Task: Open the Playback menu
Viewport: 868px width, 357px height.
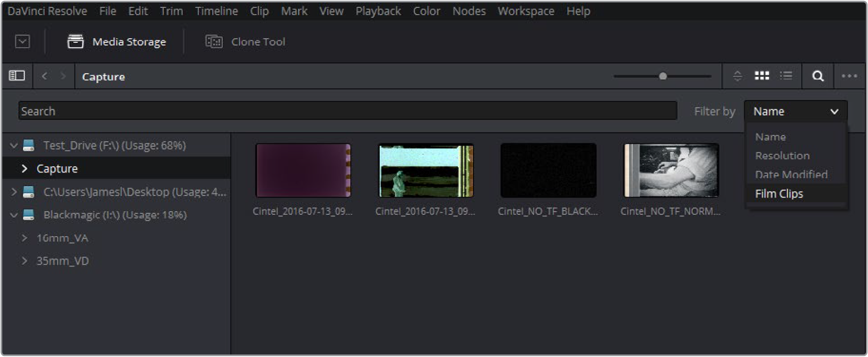Action: point(378,11)
